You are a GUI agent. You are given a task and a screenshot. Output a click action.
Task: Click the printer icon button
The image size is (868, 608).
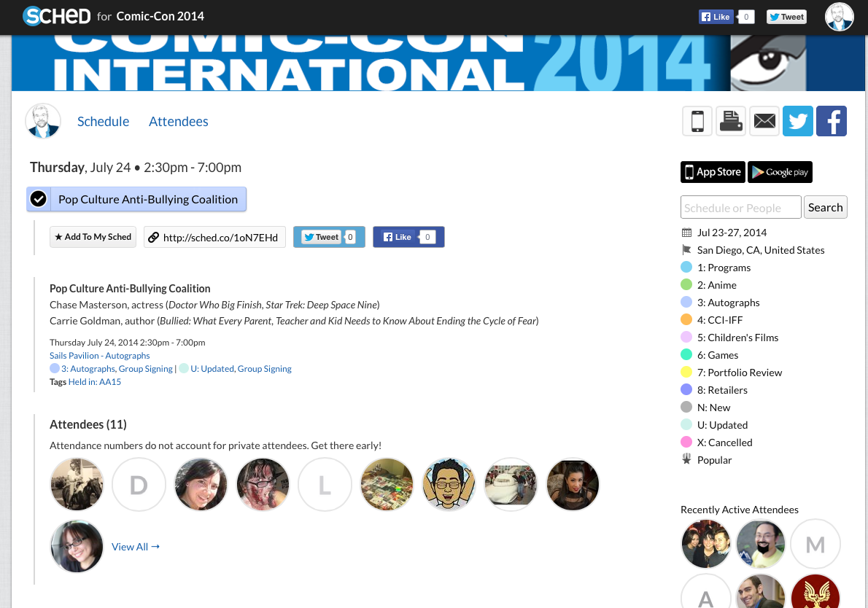click(x=731, y=120)
